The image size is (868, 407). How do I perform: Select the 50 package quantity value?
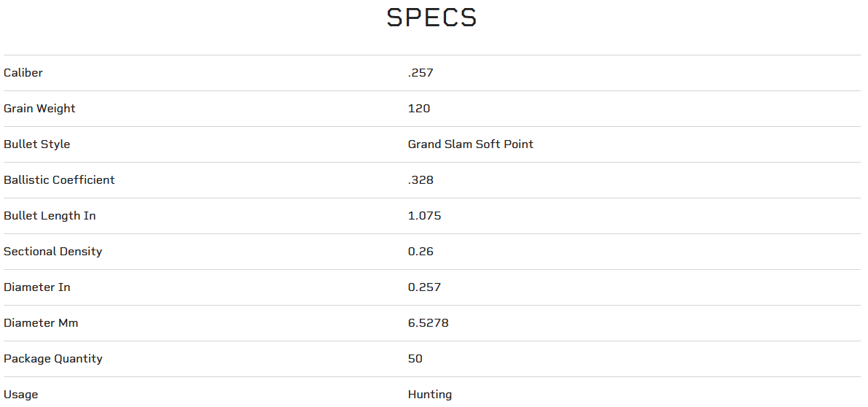(415, 359)
